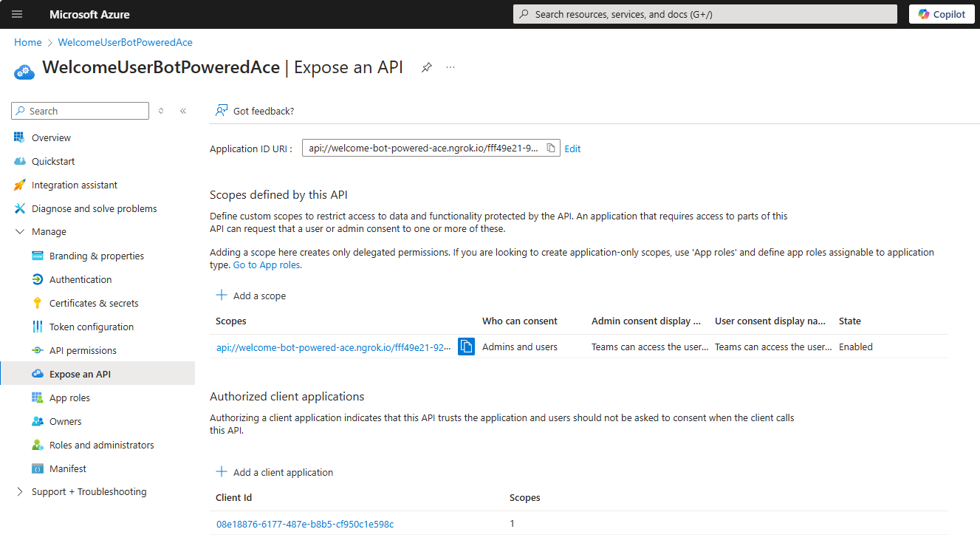This screenshot has width=980, height=546.
Task: Copy the Application ID URI
Action: coord(551,148)
